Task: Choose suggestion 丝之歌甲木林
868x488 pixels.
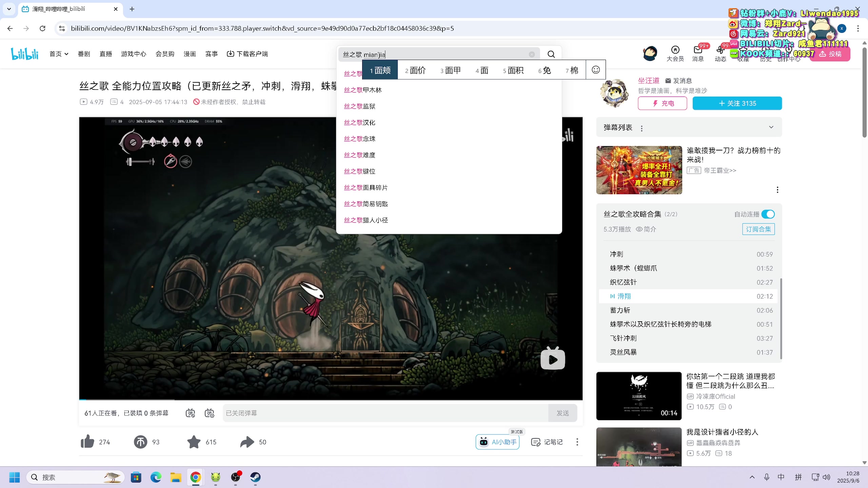Action: click(x=449, y=90)
